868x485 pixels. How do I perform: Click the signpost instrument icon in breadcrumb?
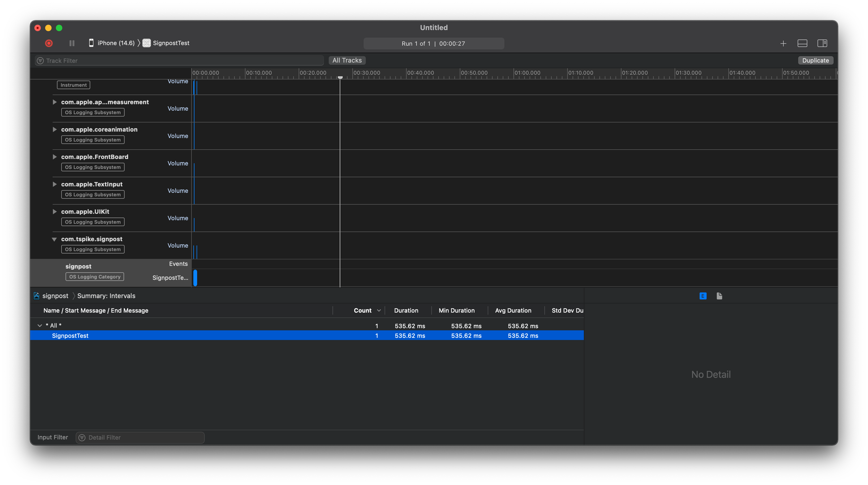click(x=37, y=296)
